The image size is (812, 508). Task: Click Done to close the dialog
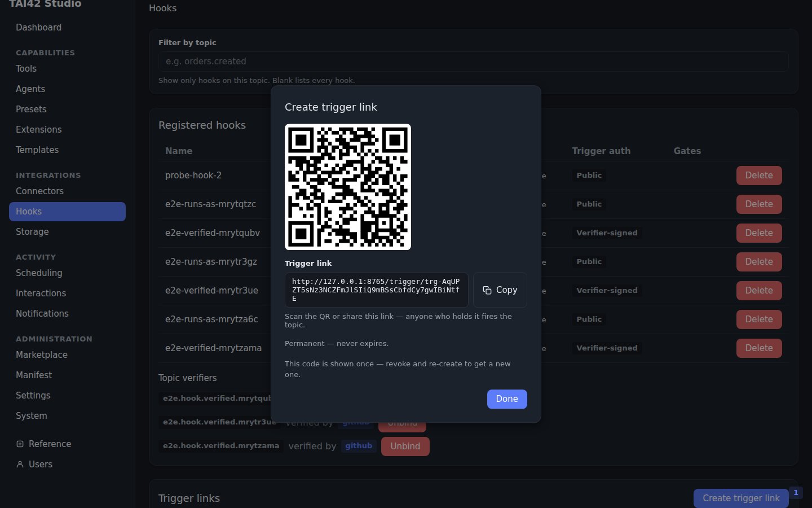click(x=507, y=399)
